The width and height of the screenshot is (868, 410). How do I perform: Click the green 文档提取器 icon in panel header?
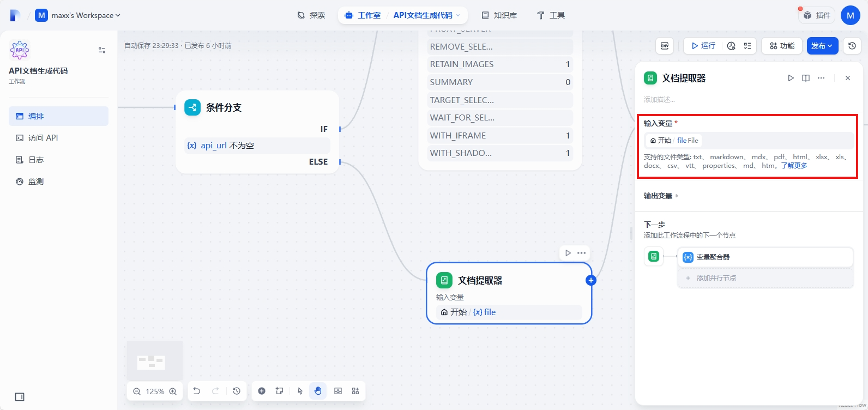(x=650, y=78)
